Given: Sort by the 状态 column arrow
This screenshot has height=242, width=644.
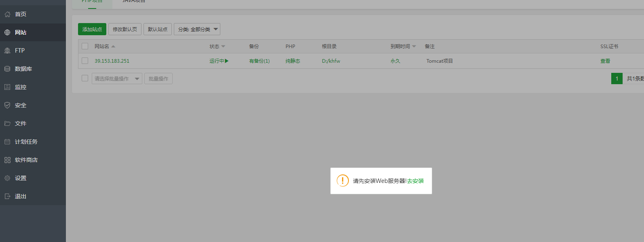Looking at the screenshot, I should tap(223, 47).
